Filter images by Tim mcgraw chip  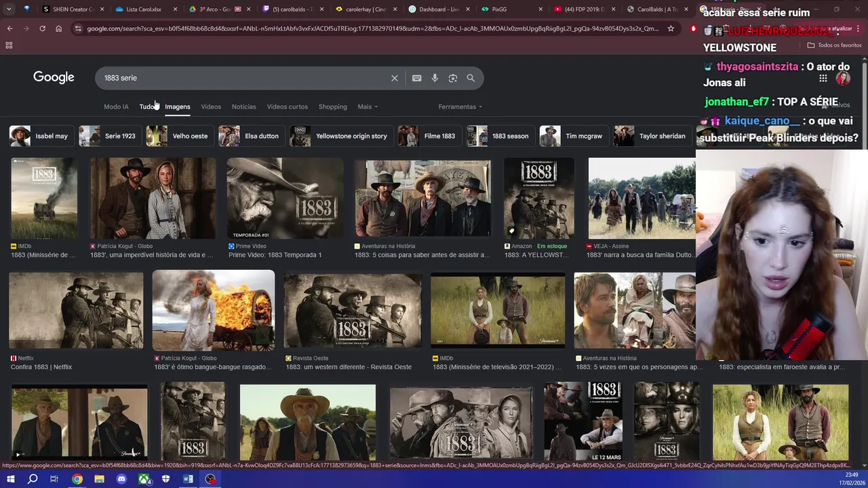[x=572, y=136]
